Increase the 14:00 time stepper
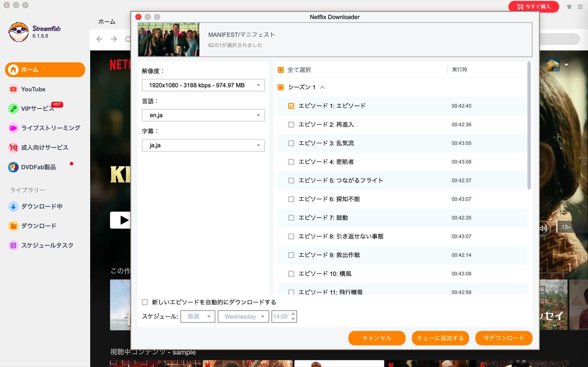588x367 pixels. point(293,314)
